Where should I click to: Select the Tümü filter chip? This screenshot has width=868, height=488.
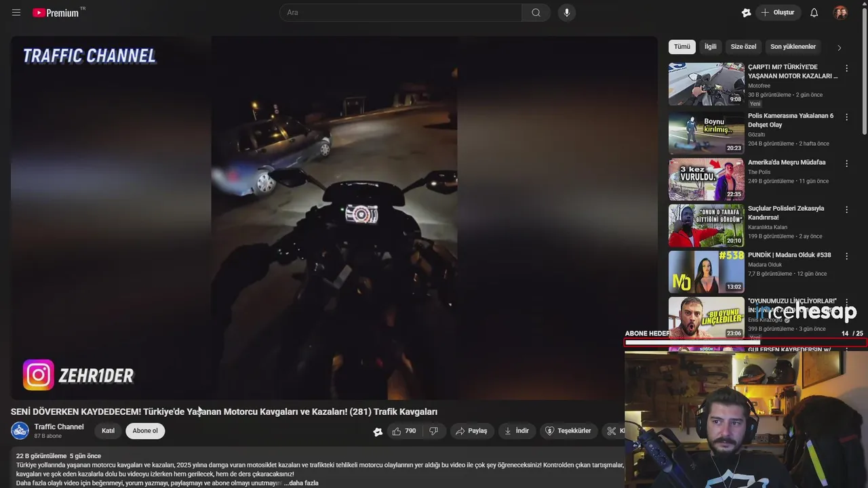click(x=682, y=47)
